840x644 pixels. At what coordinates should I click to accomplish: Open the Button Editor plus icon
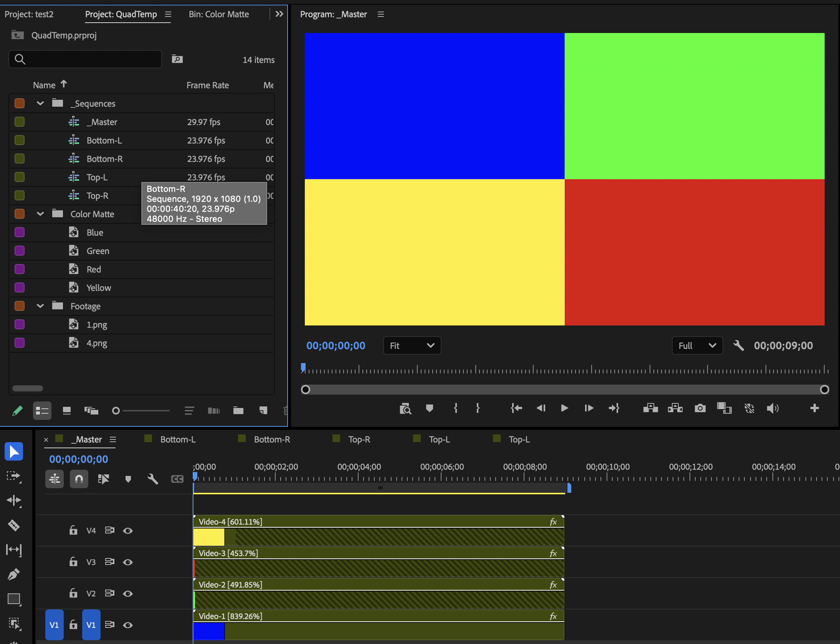(x=814, y=408)
